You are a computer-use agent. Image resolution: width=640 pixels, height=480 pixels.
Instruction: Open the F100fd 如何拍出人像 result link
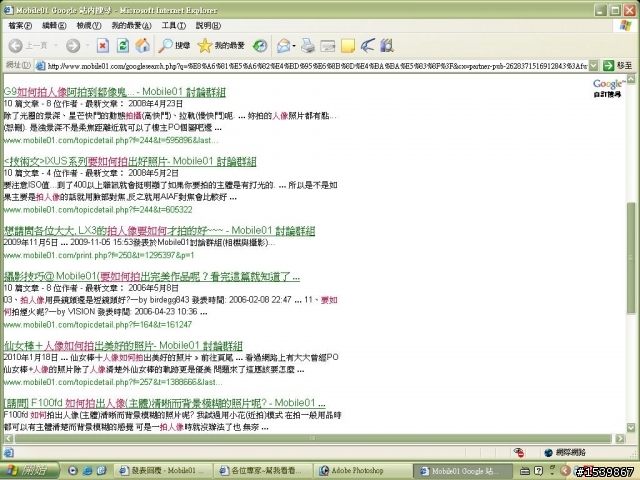coord(164,403)
